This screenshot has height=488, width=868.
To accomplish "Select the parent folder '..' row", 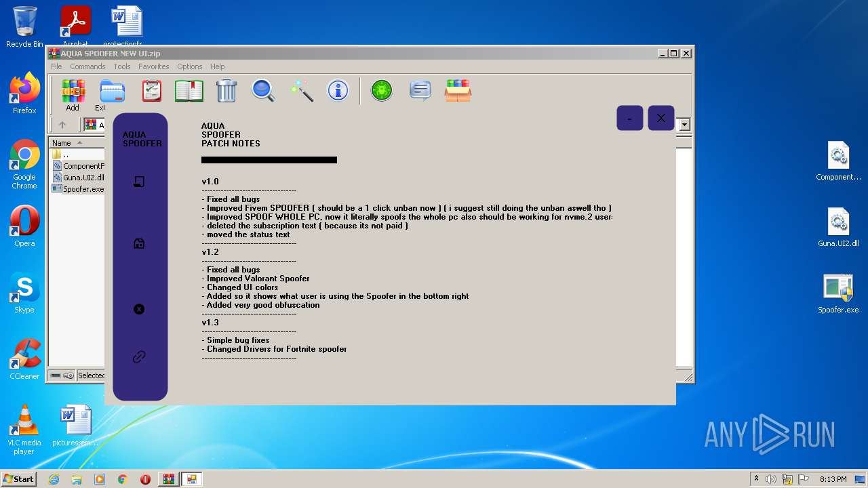I will tap(77, 155).
